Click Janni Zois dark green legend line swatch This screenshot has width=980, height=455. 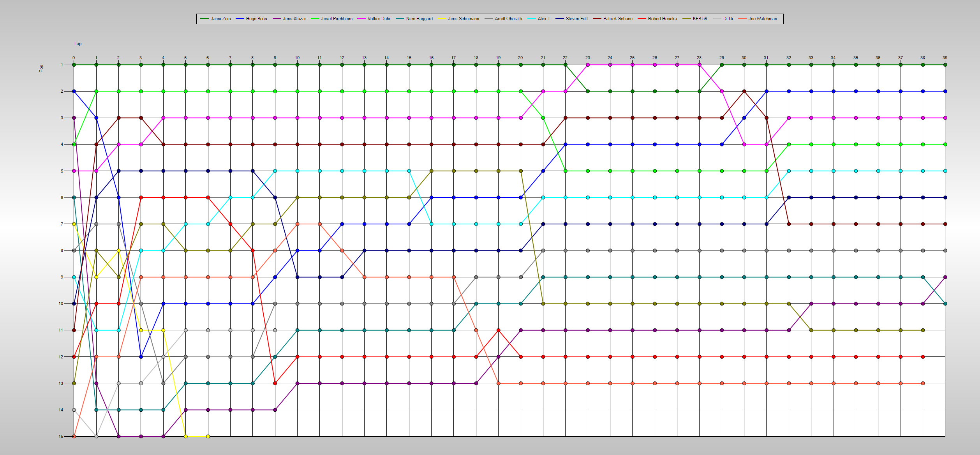[x=204, y=19]
